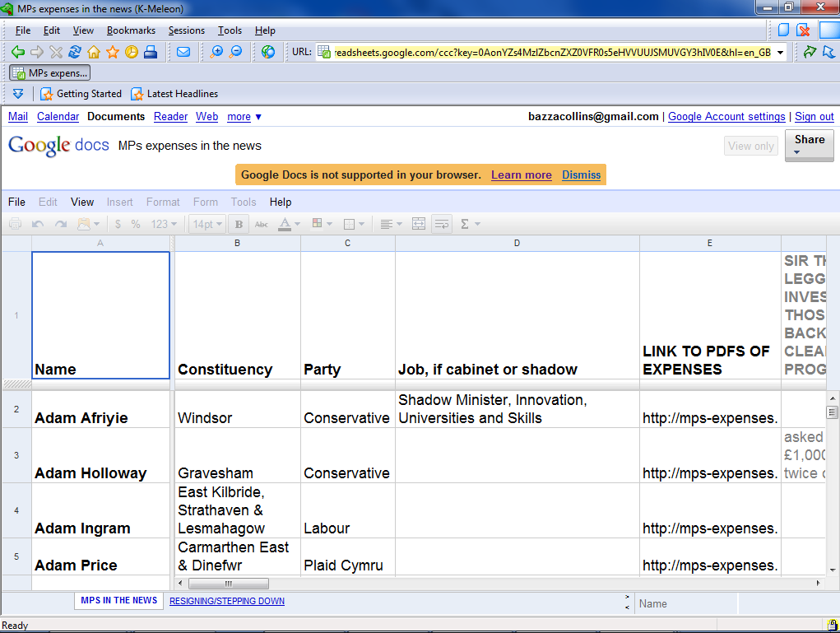
Task: Expand the Share button dropdown
Action: 796,152
